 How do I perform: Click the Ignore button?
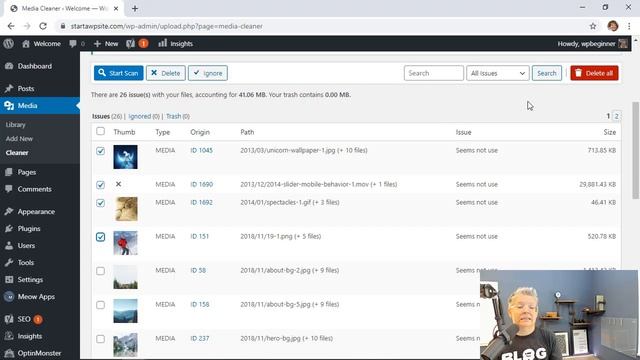(x=208, y=73)
